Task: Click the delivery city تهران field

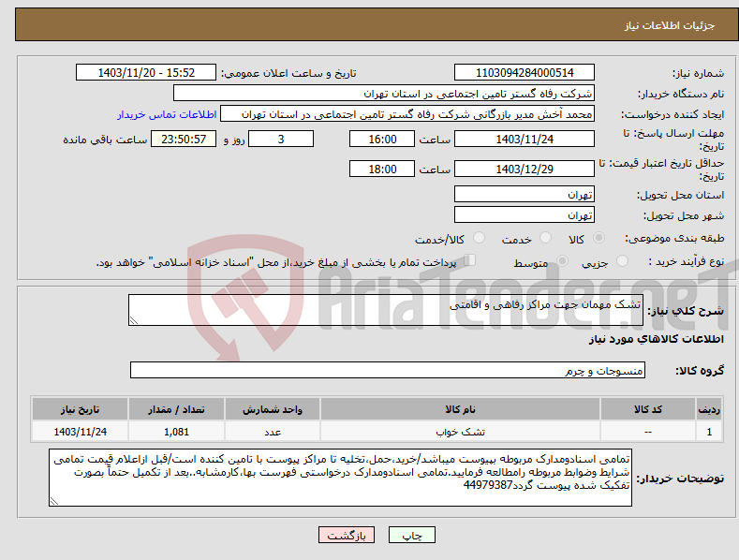Action: pyautogui.click(x=525, y=215)
